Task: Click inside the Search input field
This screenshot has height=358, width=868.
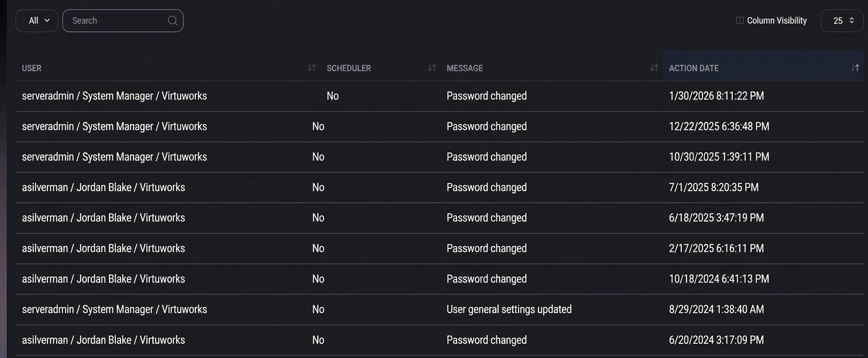Action: coord(111,20)
